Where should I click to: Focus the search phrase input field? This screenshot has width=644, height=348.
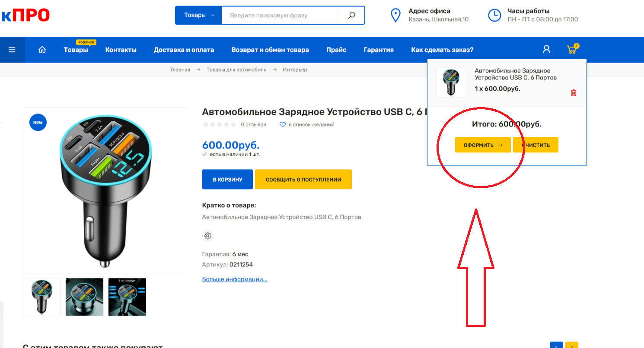[279, 15]
